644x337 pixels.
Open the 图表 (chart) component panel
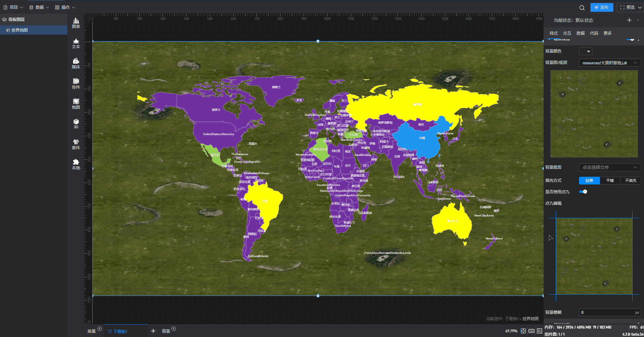click(x=76, y=23)
